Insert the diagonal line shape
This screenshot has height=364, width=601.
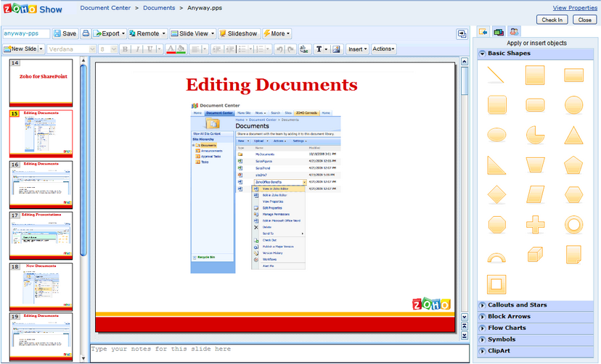[496, 75]
